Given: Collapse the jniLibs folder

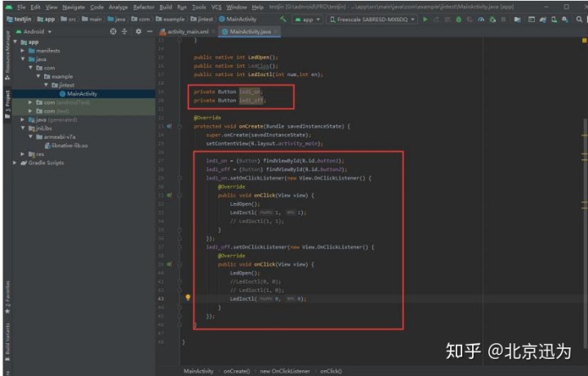Looking at the screenshot, I should pyautogui.click(x=23, y=128).
